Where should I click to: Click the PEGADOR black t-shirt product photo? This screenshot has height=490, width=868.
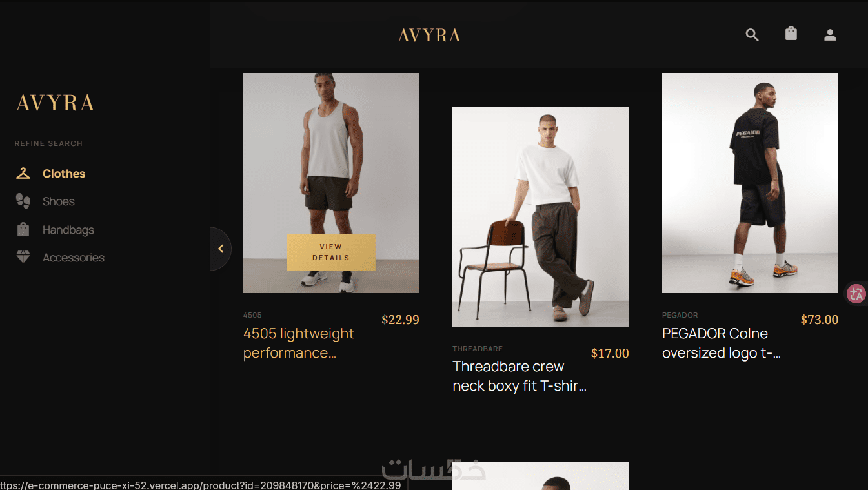750,183
